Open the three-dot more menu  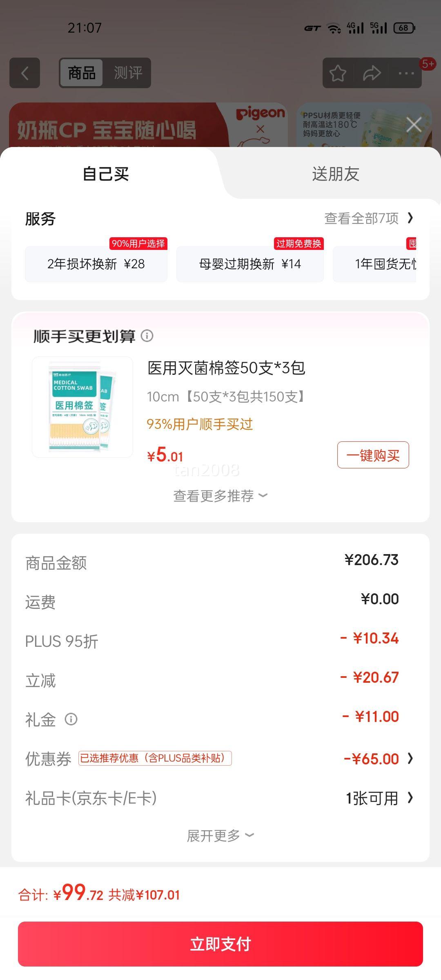coord(406,73)
